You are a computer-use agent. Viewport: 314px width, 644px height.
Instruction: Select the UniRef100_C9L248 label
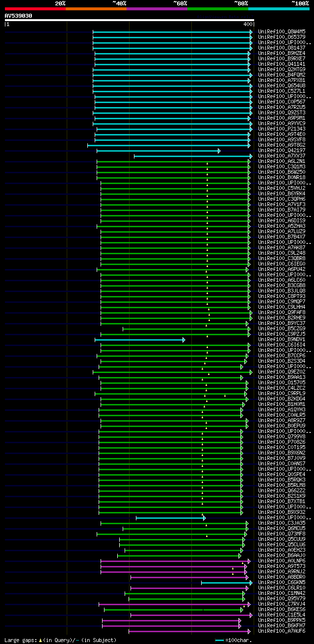282,253
